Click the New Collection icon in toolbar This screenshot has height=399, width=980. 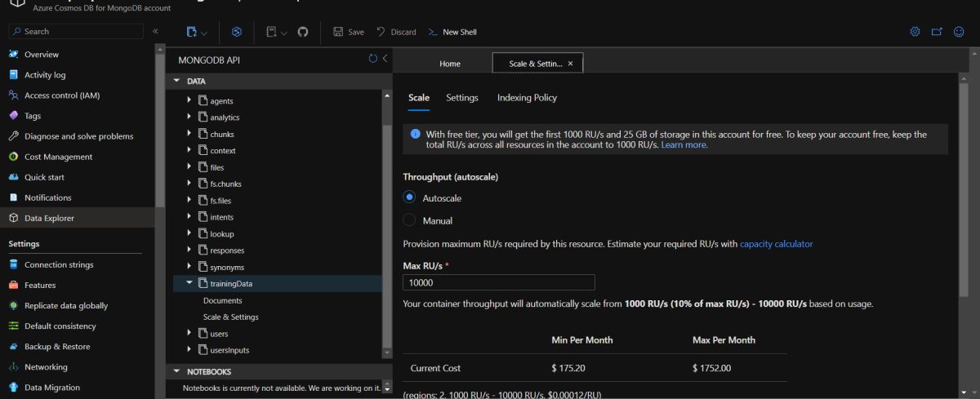point(192,32)
